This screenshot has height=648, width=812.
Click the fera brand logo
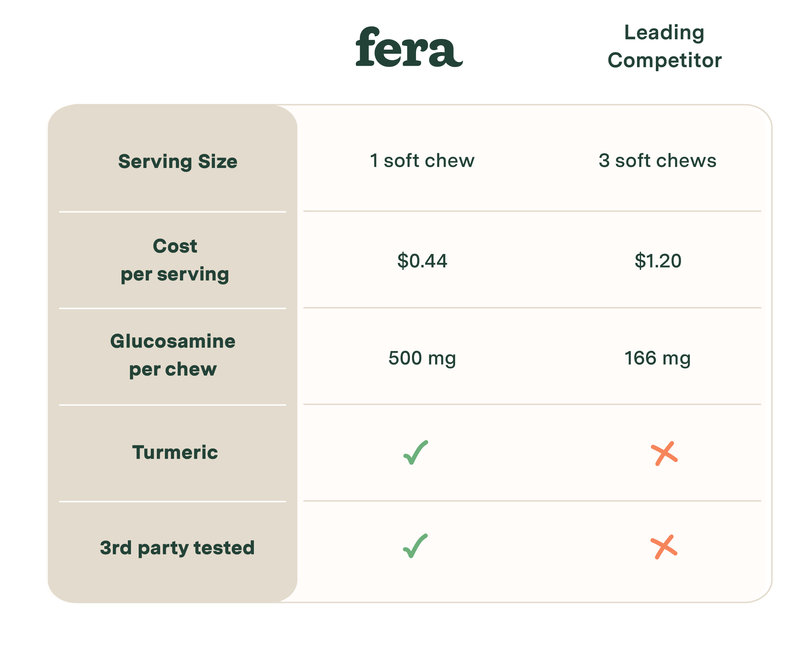click(409, 47)
